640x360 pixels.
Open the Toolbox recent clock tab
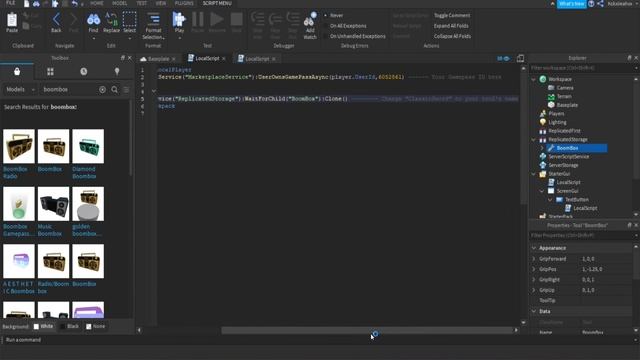tap(84, 71)
